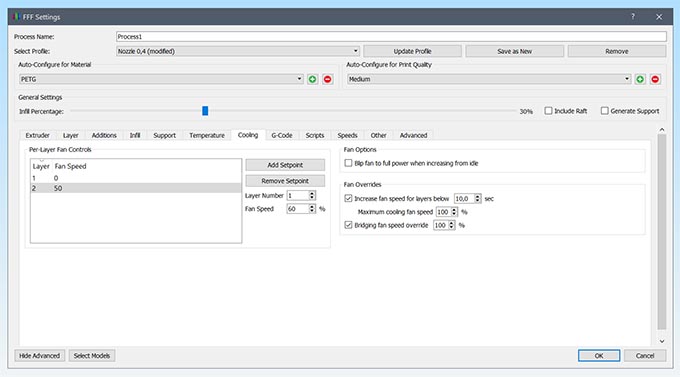This screenshot has width=680, height=377.
Task: Toggle Increase fan speed for layers below checkbox
Action: click(348, 198)
